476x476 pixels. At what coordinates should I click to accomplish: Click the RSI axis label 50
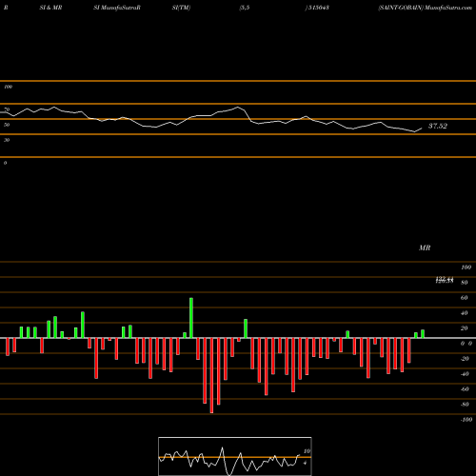[7, 125]
